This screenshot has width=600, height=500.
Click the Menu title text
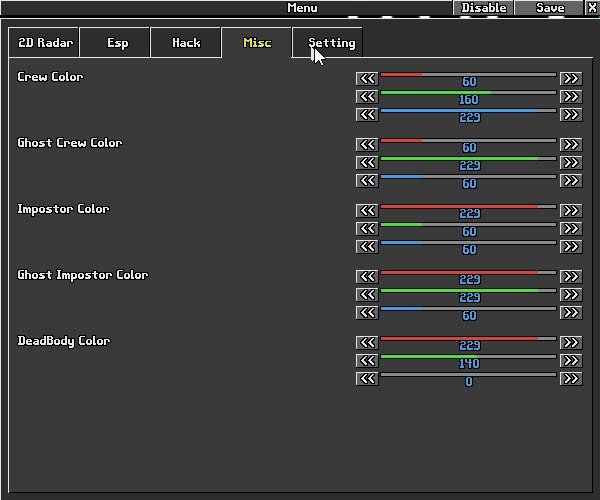pyautogui.click(x=302, y=8)
